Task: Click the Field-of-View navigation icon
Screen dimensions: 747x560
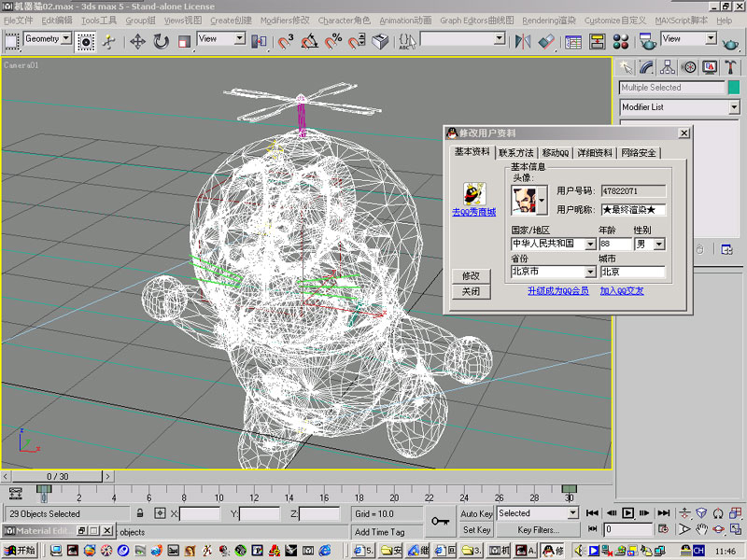Action: (684, 529)
